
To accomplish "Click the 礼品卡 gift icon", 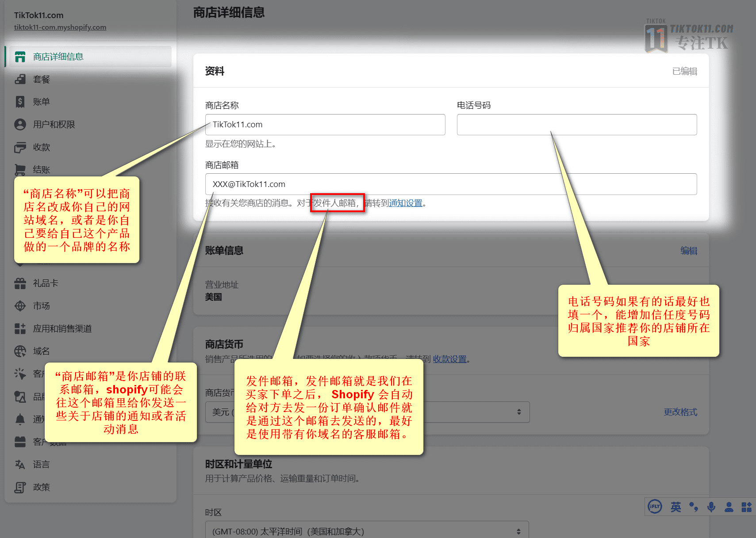I will (x=20, y=283).
